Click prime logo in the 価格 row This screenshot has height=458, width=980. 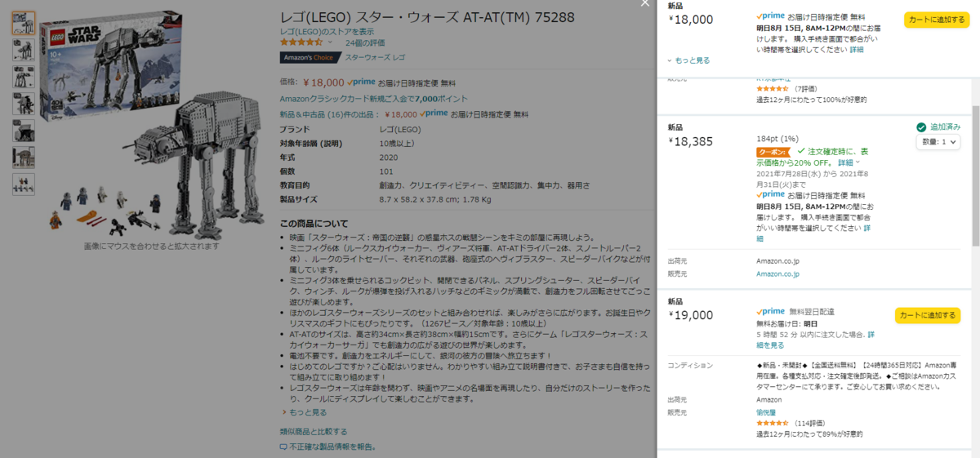(x=361, y=82)
